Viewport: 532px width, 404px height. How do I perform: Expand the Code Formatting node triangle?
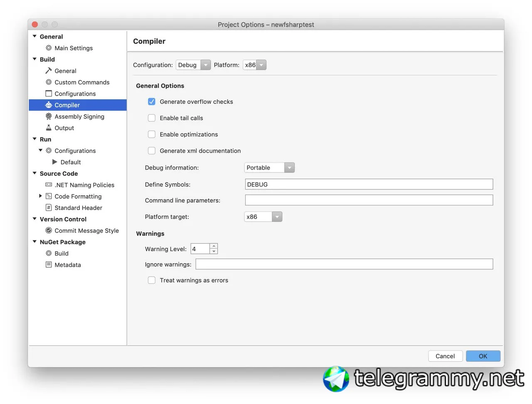click(40, 196)
